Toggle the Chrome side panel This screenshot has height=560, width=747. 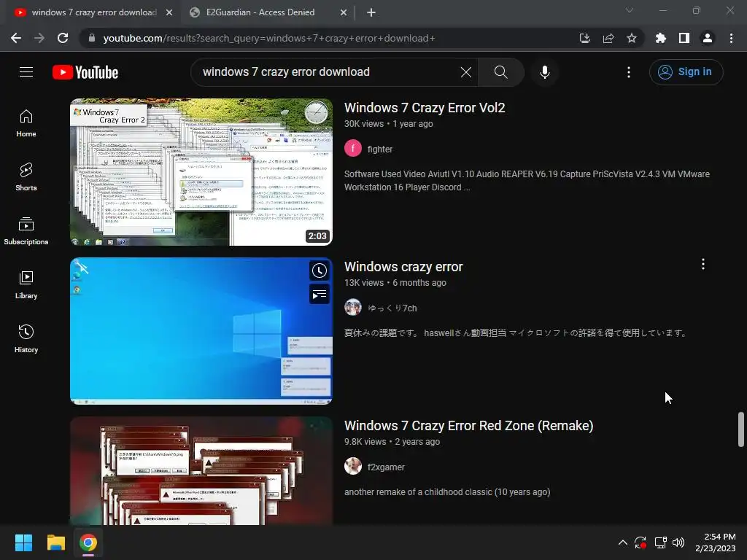click(684, 38)
